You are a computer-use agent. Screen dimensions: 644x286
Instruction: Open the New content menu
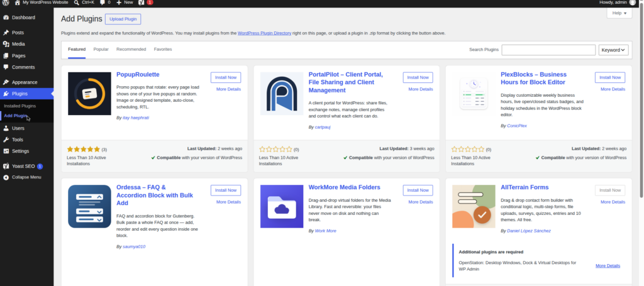coord(125,3)
